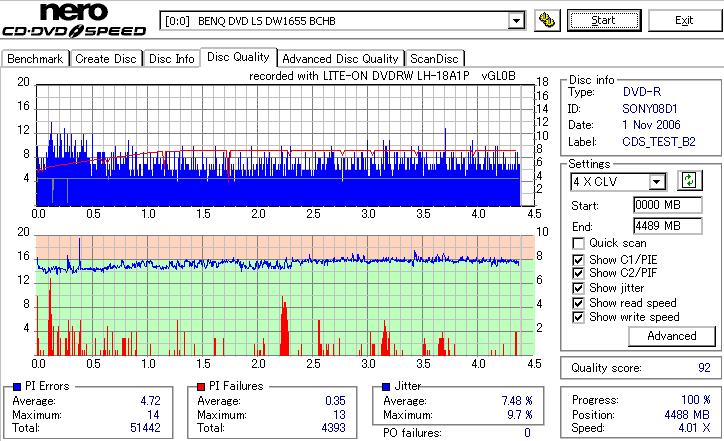Click the Position value 4488 MB
Viewport: 724px width, 441px height.
tap(687, 415)
